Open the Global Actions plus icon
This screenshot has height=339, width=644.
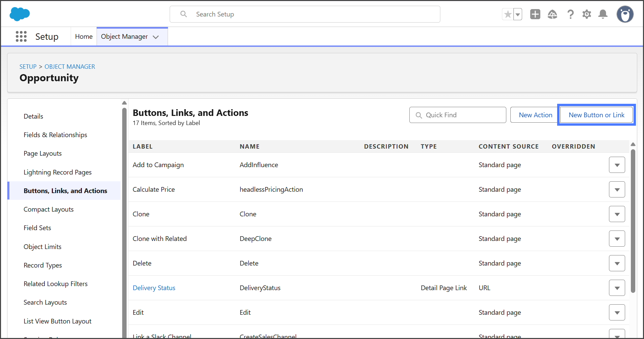click(535, 14)
